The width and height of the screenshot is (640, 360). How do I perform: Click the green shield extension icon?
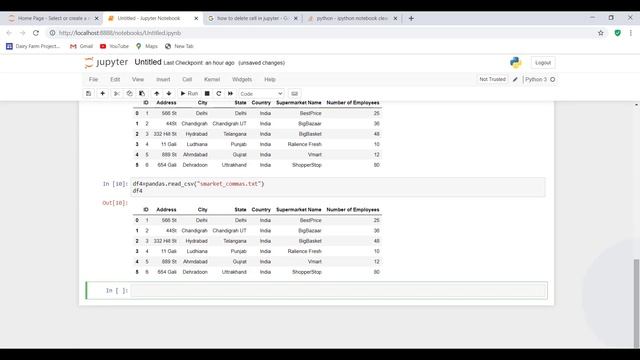(618, 33)
